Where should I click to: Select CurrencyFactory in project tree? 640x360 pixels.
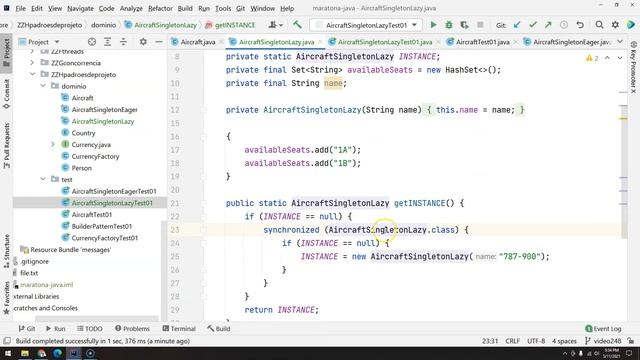95,156
